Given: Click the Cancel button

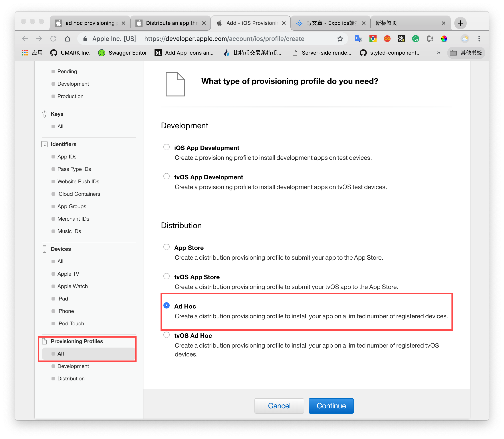Looking at the screenshot, I should click(279, 406).
